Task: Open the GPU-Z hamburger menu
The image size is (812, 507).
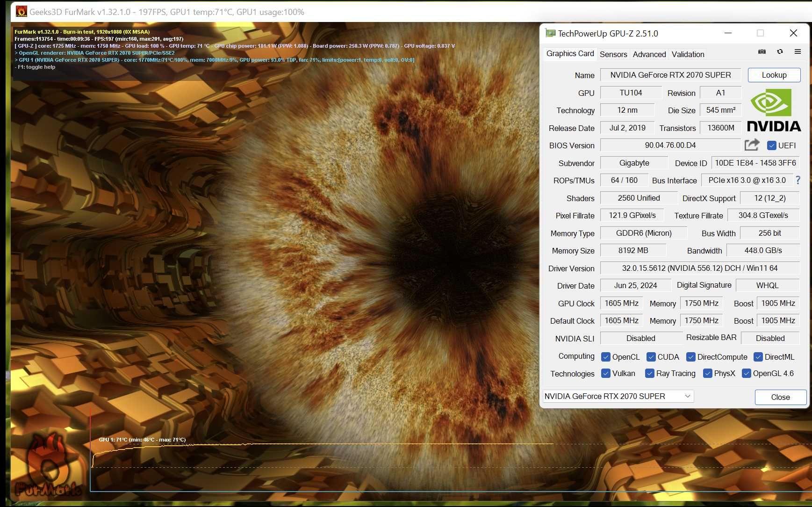Action: point(798,52)
